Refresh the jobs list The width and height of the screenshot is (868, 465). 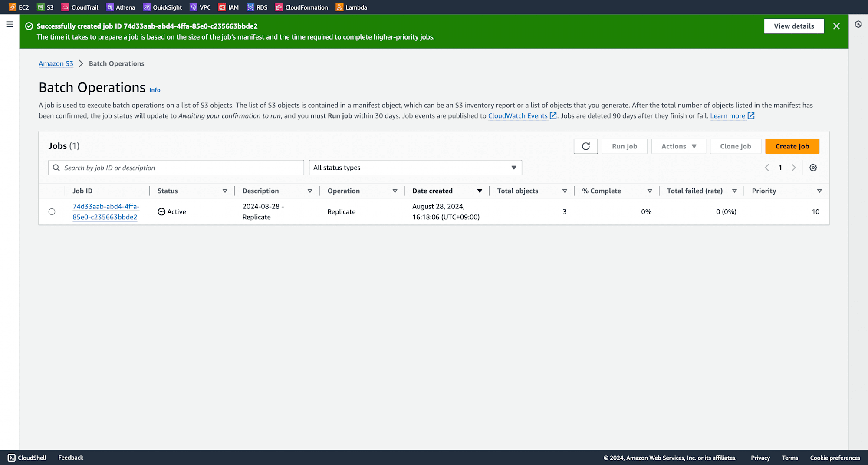(x=585, y=146)
